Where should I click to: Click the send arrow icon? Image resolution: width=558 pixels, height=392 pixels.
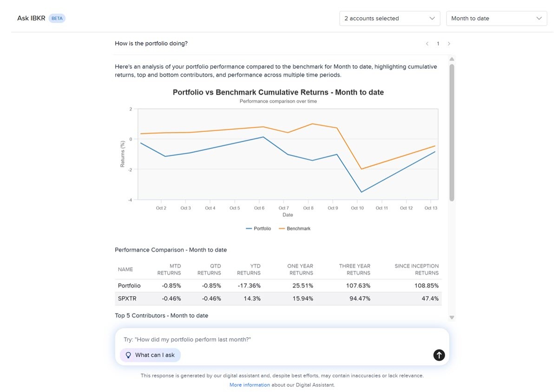(439, 355)
